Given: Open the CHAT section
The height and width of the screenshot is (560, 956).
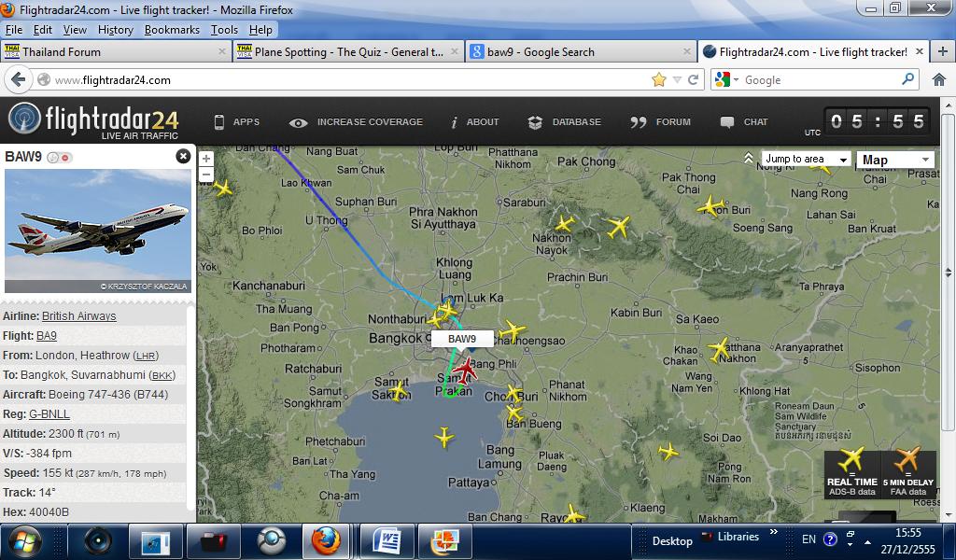Looking at the screenshot, I should 744,122.
